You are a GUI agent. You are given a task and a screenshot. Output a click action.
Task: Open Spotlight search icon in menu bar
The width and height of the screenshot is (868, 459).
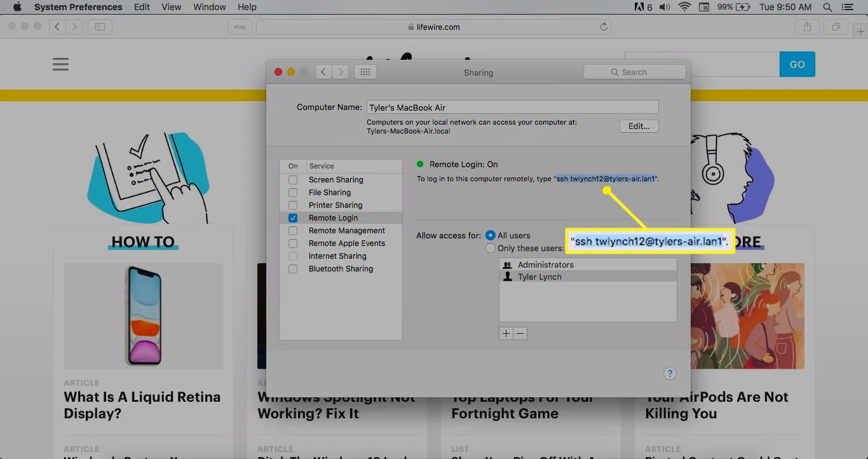(827, 7)
